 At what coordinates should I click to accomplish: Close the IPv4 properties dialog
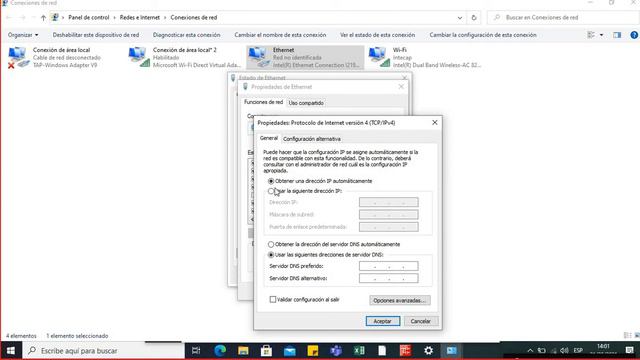pyautogui.click(x=435, y=122)
